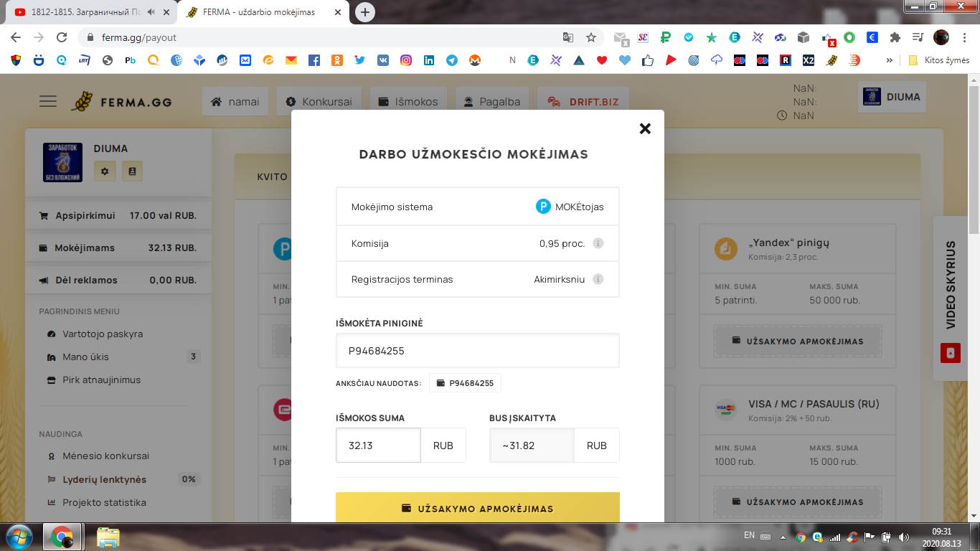Open the hamburger menu next to FERMA.GG logo
This screenshot has height=551, width=980.
click(48, 101)
